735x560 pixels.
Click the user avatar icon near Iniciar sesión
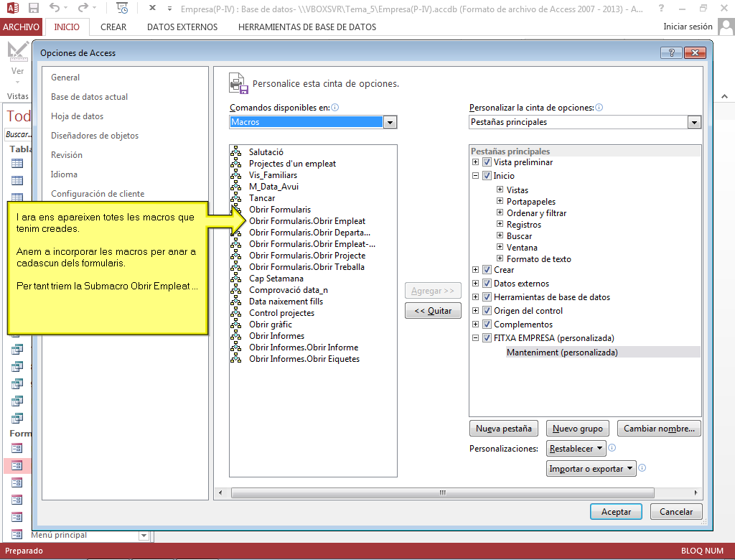726,27
